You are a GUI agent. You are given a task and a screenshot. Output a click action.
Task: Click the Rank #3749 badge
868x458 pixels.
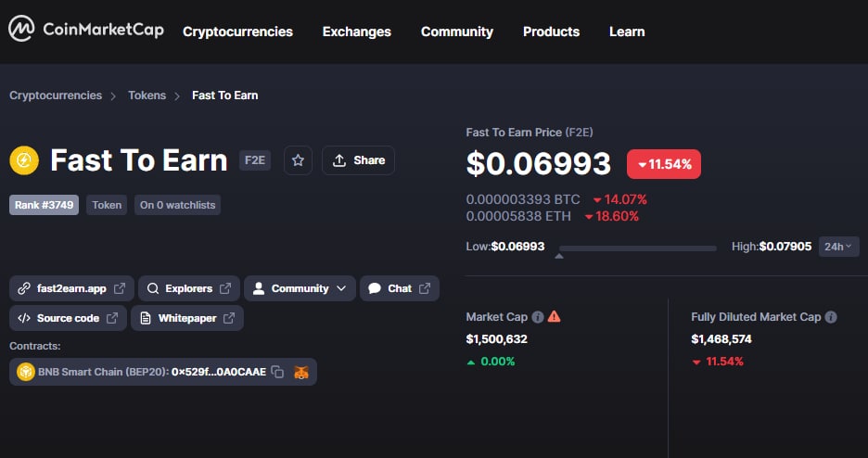pyautogui.click(x=44, y=205)
